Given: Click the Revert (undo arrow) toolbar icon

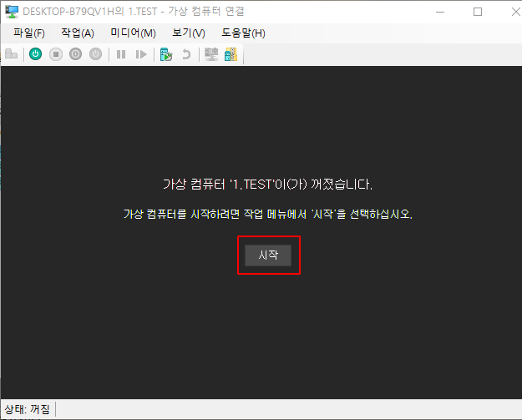Looking at the screenshot, I should pyautogui.click(x=186, y=54).
